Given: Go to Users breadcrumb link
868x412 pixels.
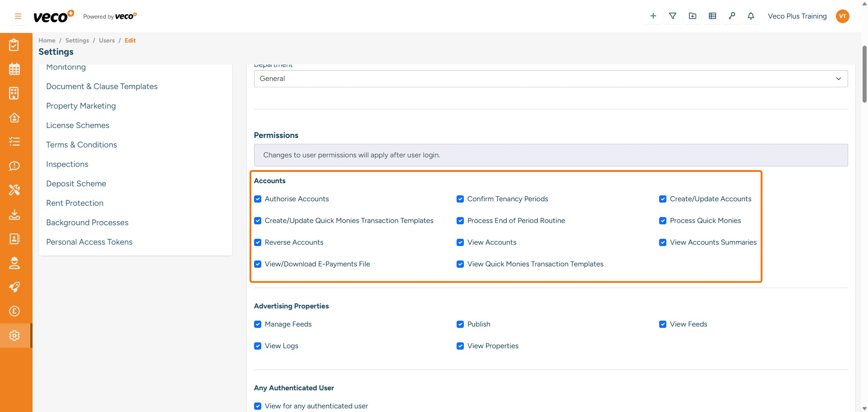Looking at the screenshot, I should tap(107, 40).
